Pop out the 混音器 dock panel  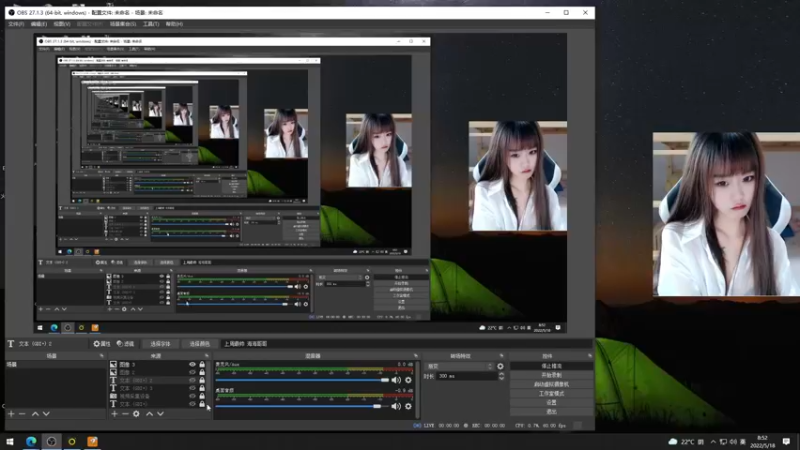tap(416, 356)
